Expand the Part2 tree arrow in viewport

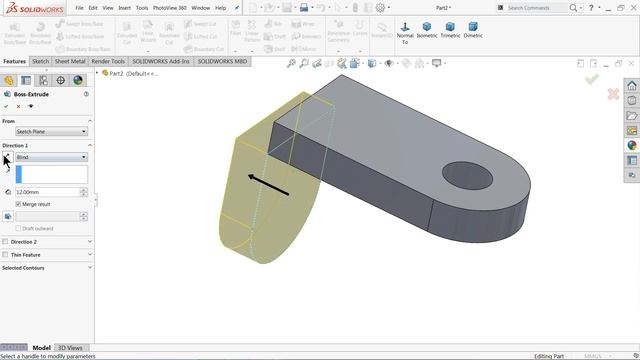coord(97,73)
